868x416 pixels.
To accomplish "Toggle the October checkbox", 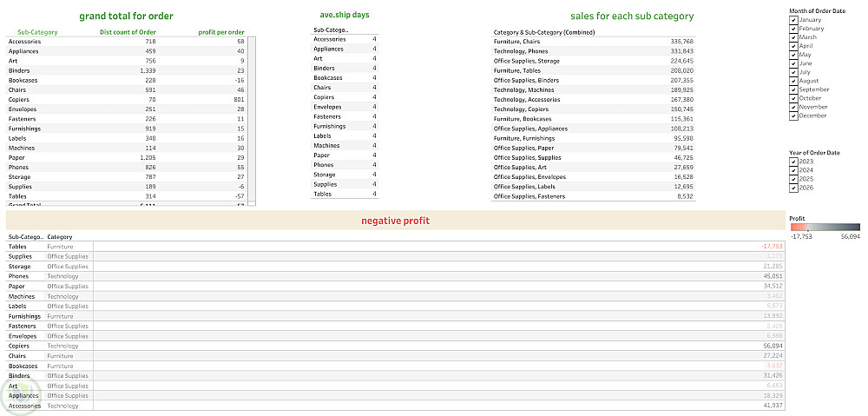I will coord(793,99).
